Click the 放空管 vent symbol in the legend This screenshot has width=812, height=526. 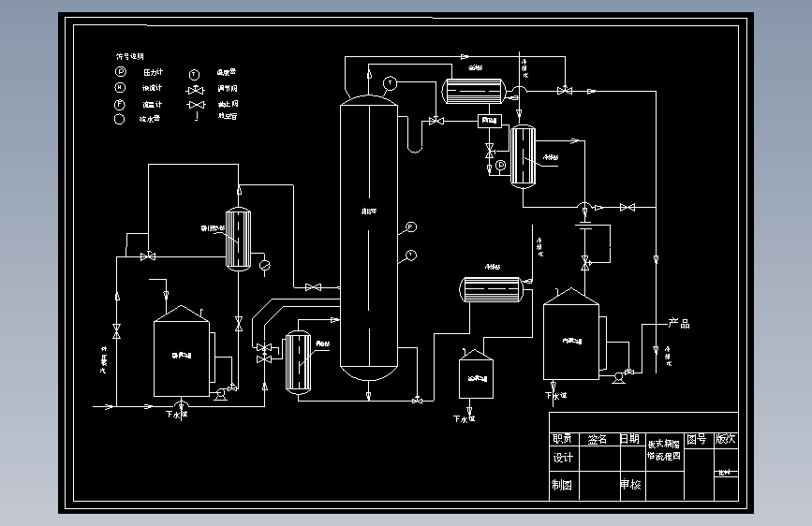click(197, 116)
